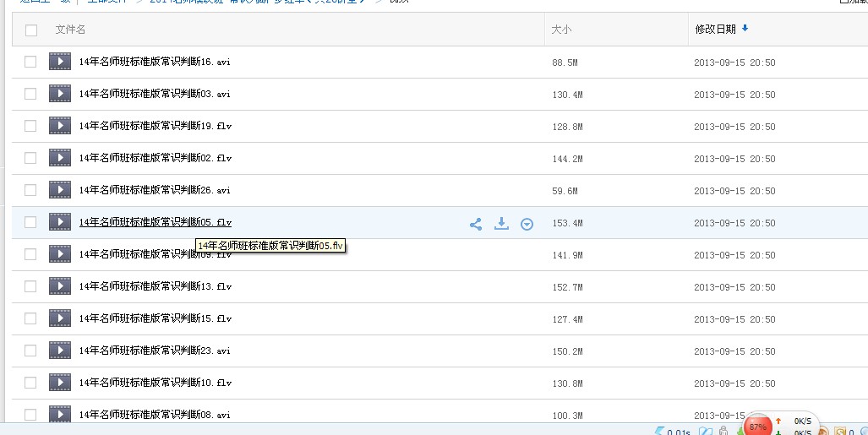The width and height of the screenshot is (868, 435).
Task: Download the 常识判断05.flv file
Action: [501, 224]
